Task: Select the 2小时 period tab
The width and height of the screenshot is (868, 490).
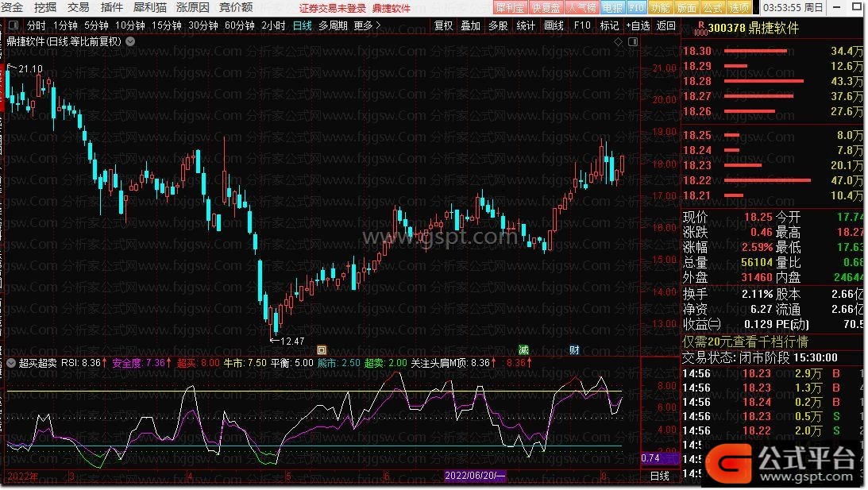Action: point(273,26)
